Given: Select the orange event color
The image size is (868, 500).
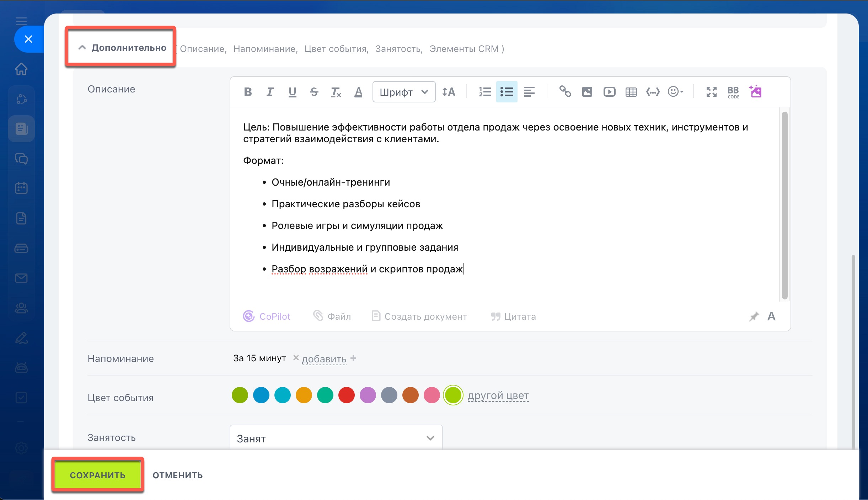Looking at the screenshot, I should [304, 395].
